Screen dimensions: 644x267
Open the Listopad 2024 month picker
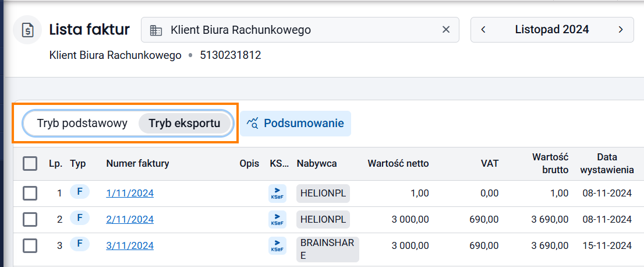(552, 30)
